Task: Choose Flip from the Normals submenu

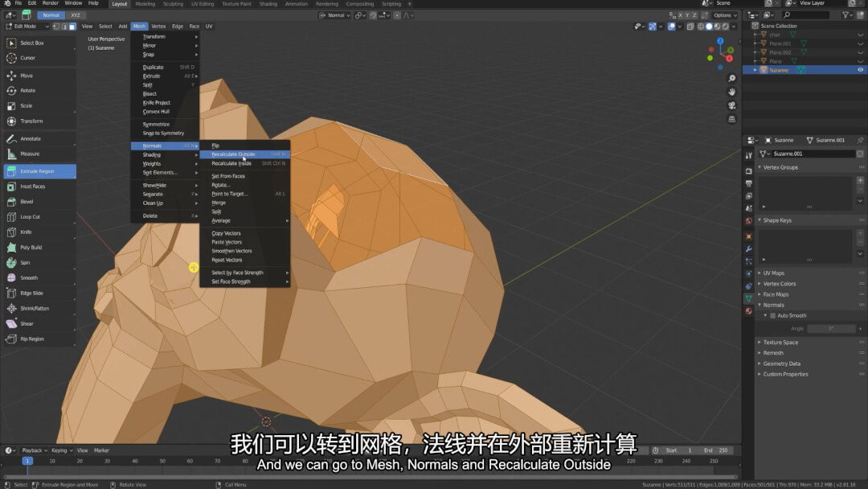Action: (x=244, y=146)
